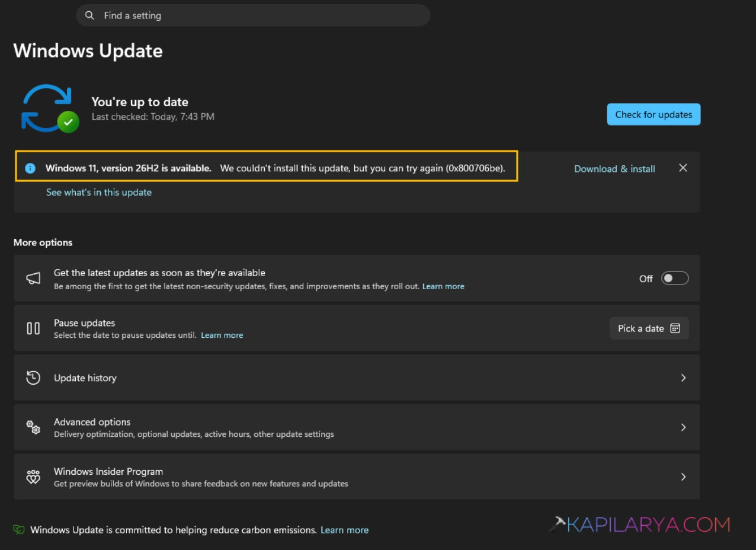Click the search magnifier icon
This screenshot has height=550, width=756.
click(x=89, y=15)
